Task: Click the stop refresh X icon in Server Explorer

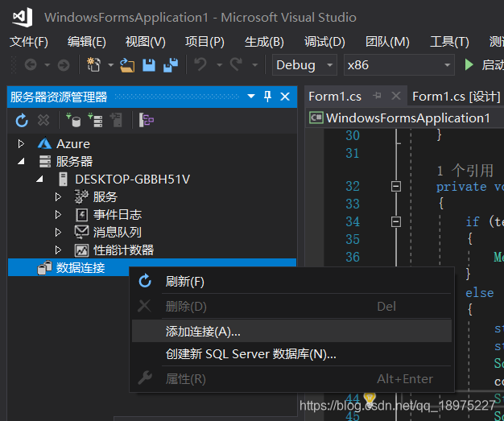Action: [43, 121]
